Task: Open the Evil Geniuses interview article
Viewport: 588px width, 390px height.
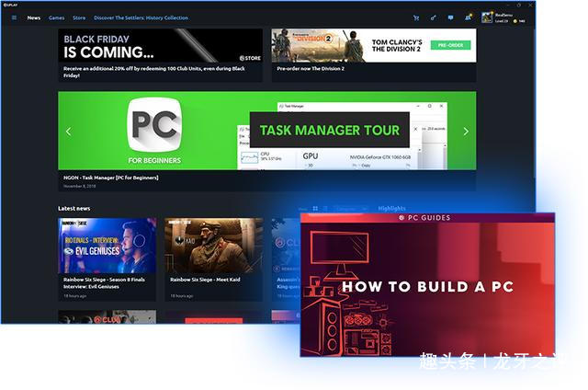Action: point(107,259)
